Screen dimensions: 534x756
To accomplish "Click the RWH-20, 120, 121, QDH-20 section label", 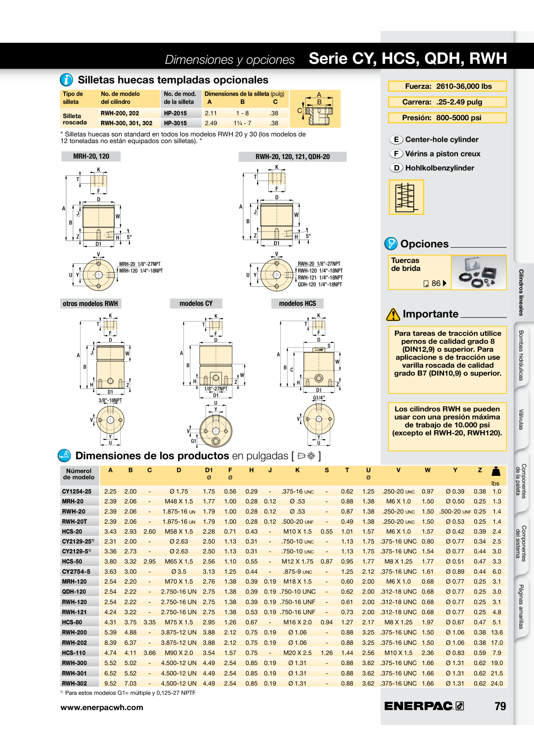I will point(292,156).
